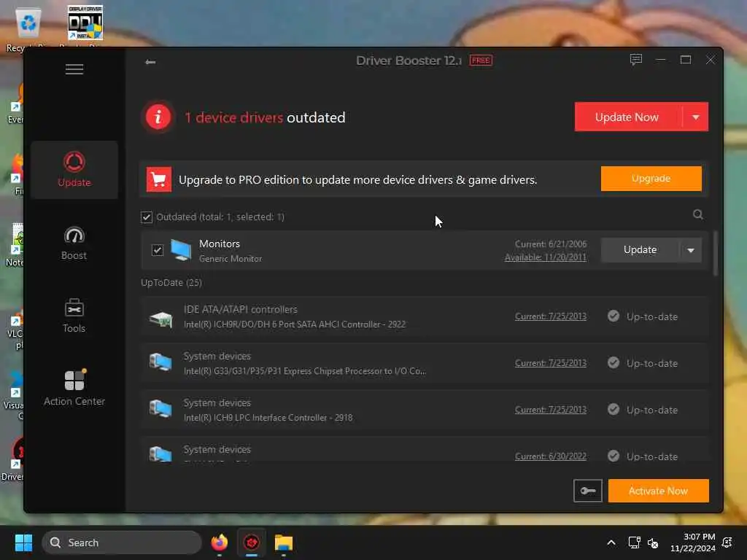Expand the Monitors Update dropdown arrow
Image resolution: width=747 pixels, height=560 pixels.
point(691,250)
